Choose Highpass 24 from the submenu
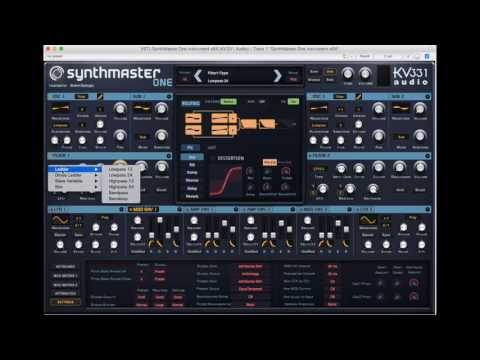This screenshot has height=360, width=480. (x=121, y=187)
